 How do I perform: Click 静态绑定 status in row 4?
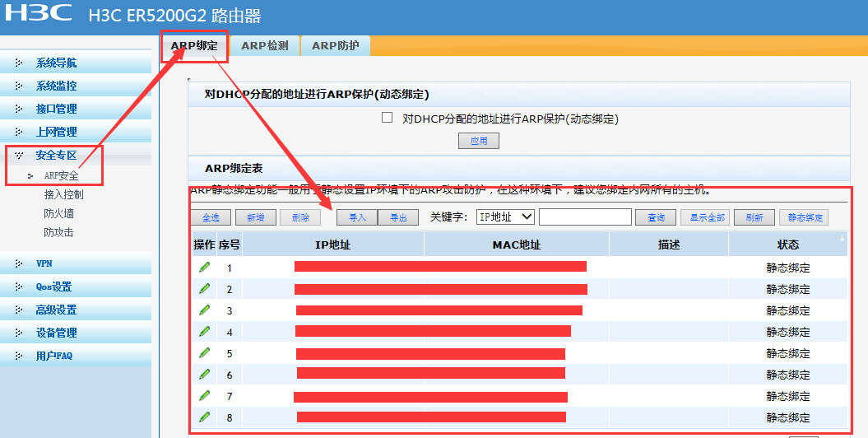[x=787, y=332]
